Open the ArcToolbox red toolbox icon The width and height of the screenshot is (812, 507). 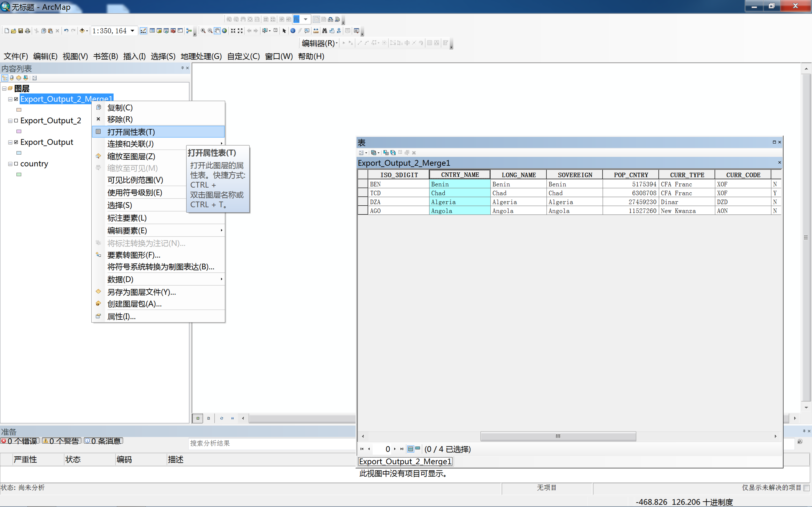[173, 31]
